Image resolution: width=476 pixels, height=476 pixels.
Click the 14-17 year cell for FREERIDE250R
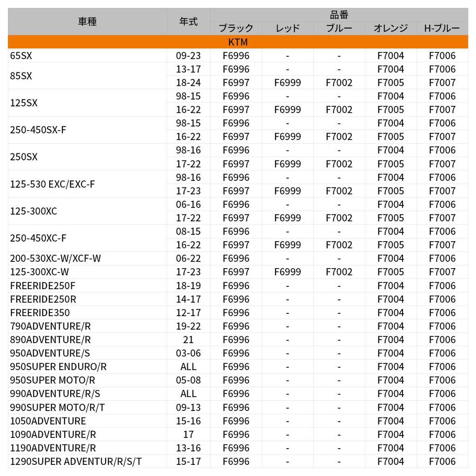[x=188, y=299]
